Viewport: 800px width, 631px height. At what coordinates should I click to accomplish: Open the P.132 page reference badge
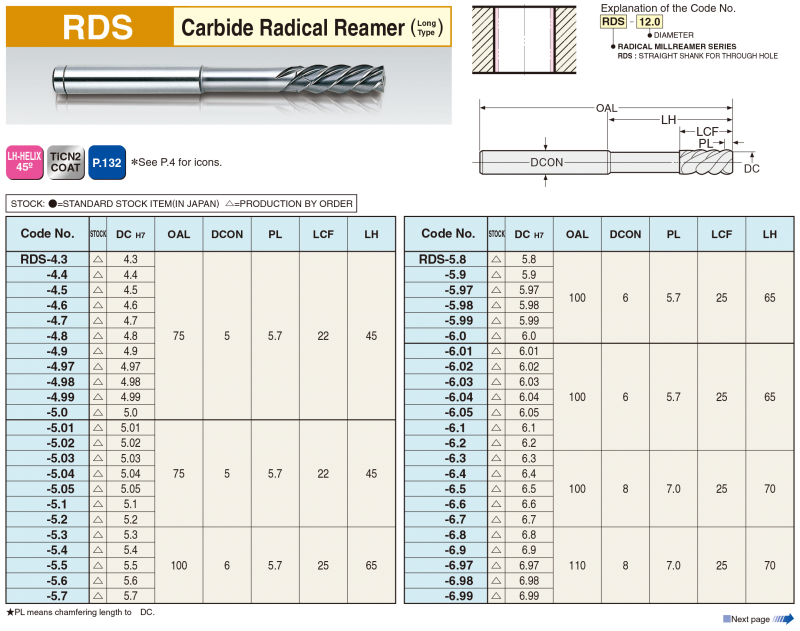105,161
